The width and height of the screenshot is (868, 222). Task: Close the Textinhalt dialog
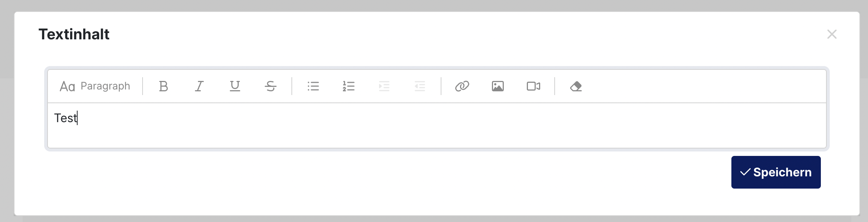pyautogui.click(x=832, y=34)
